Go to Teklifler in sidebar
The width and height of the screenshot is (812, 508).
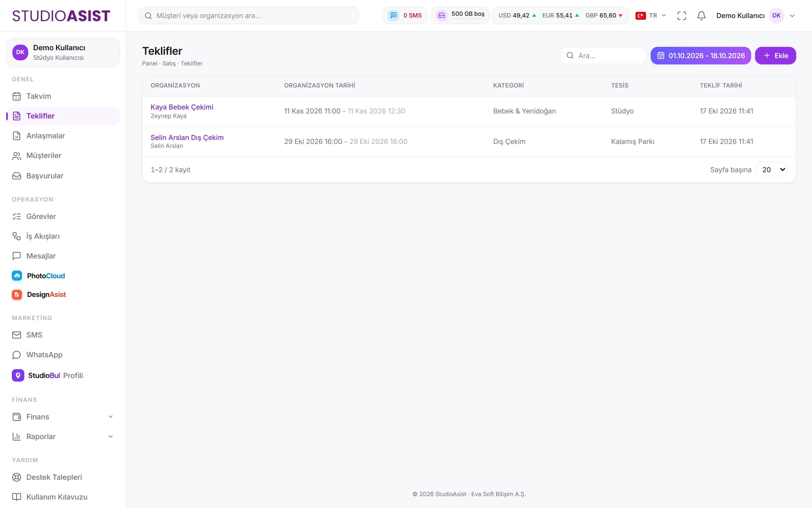pyautogui.click(x=63, y=116)
